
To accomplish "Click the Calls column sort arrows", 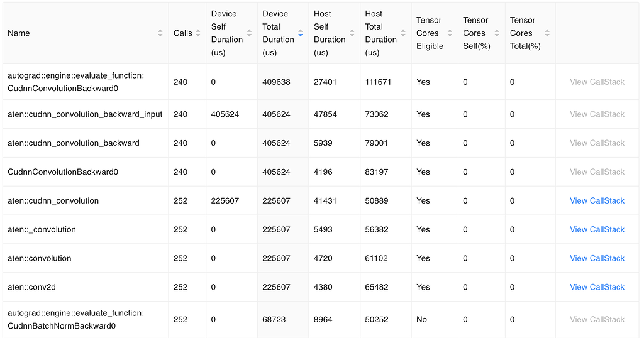I will click(x=198, y=33).
